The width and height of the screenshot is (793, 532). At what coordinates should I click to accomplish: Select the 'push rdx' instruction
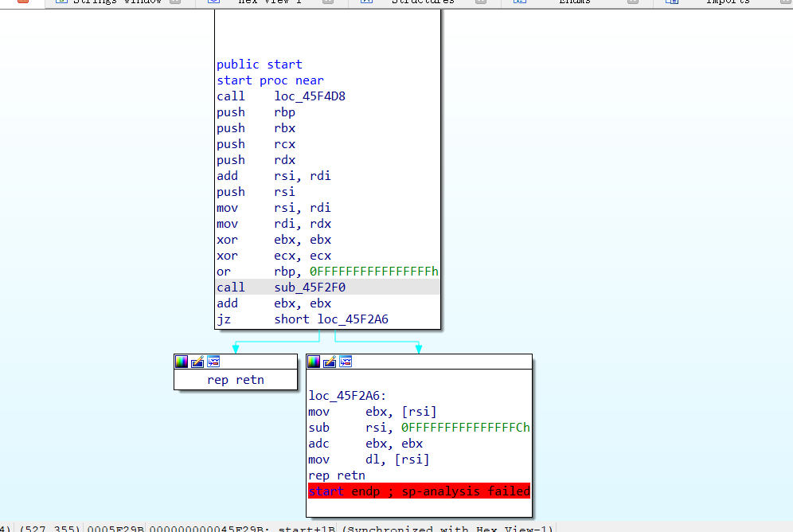point(256,160)
